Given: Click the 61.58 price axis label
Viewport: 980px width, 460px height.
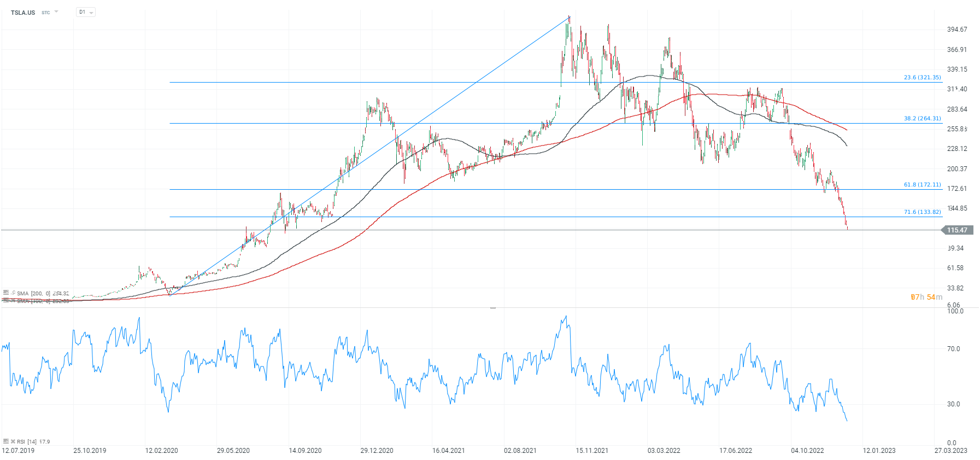Looking at the screenshot, I should coord(955,268).
